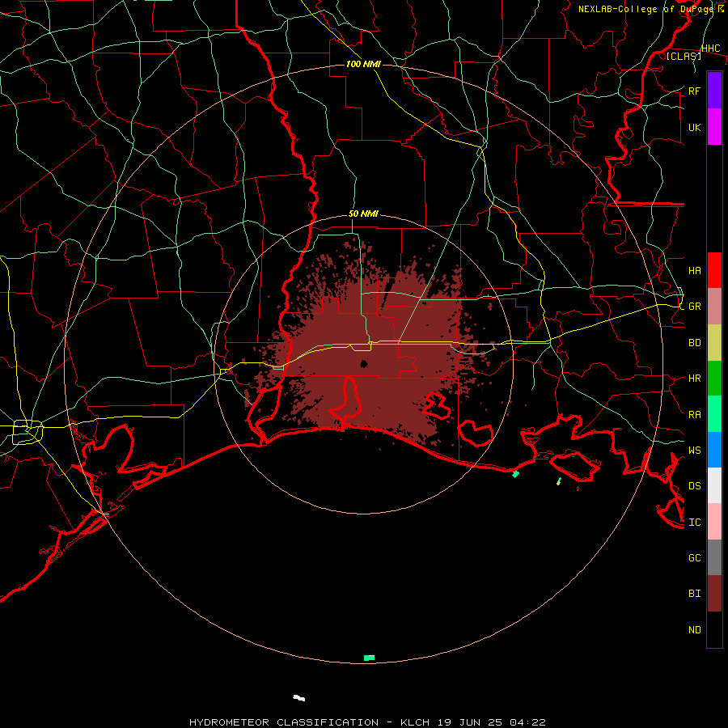Click the HA legend label

(694, 270)
